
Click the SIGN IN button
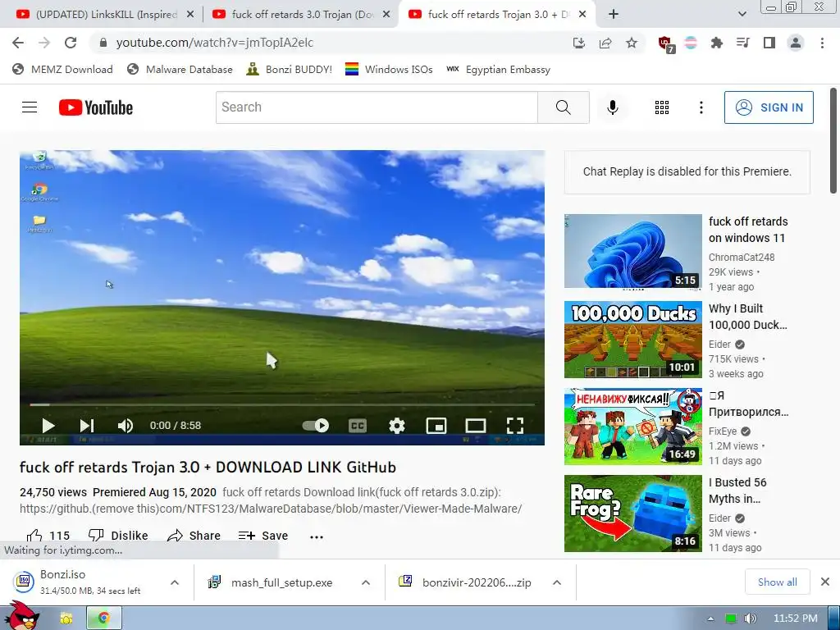[769, 107]
